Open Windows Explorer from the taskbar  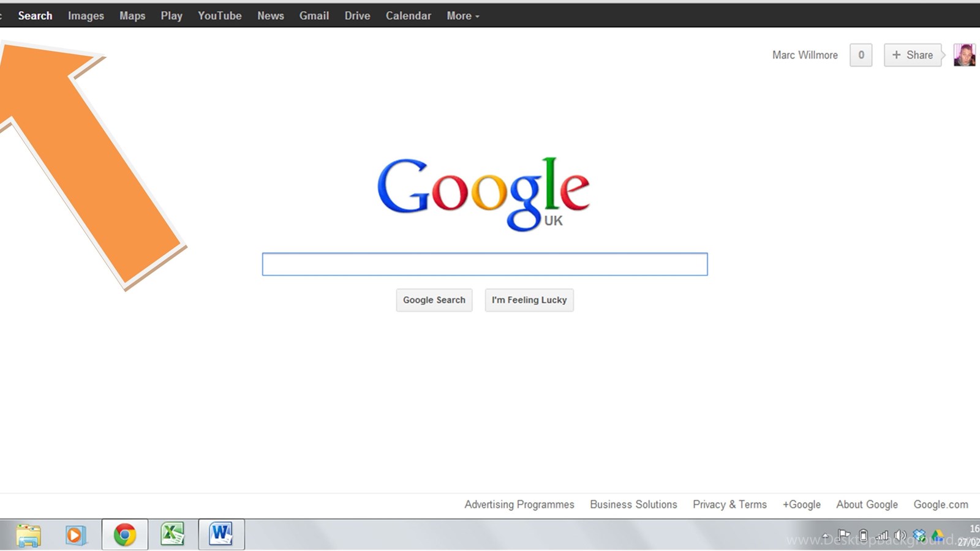(28, 535)
